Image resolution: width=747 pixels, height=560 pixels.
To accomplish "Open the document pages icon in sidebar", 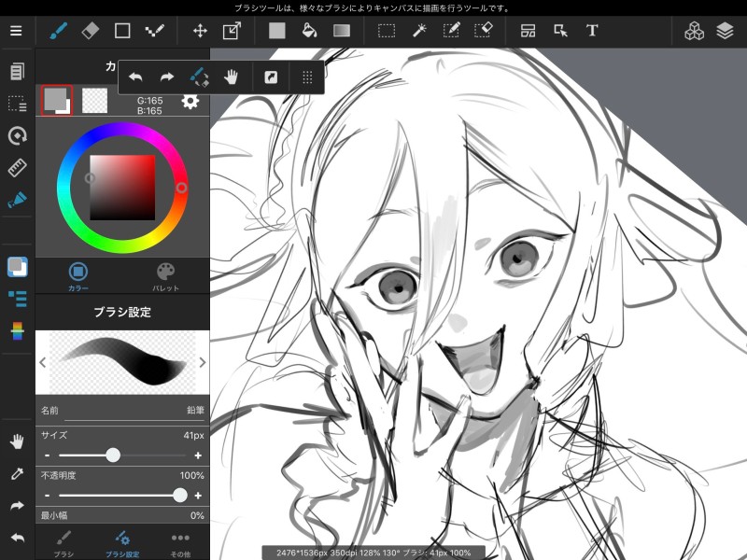I will click(x=17, y=72).
